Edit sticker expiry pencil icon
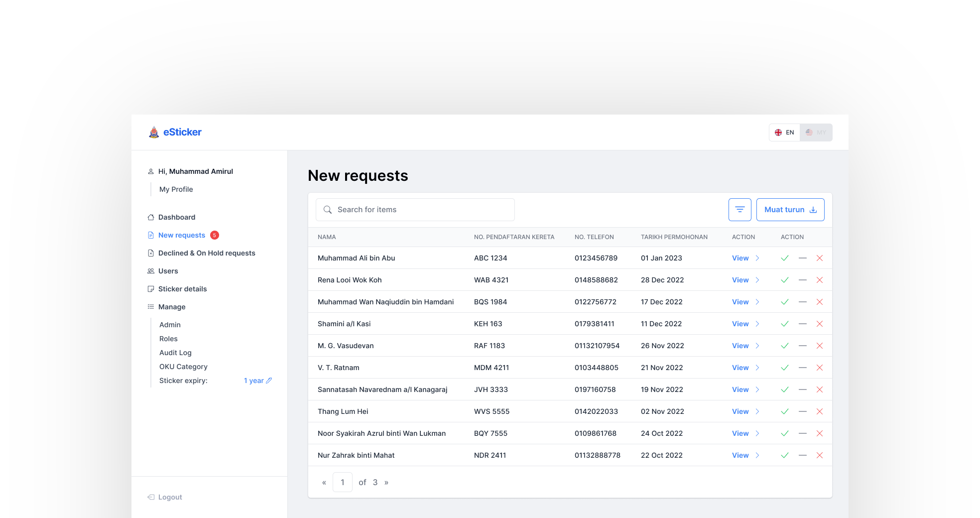The width and height of the screenshot is (980, 518). click(269, 381)
